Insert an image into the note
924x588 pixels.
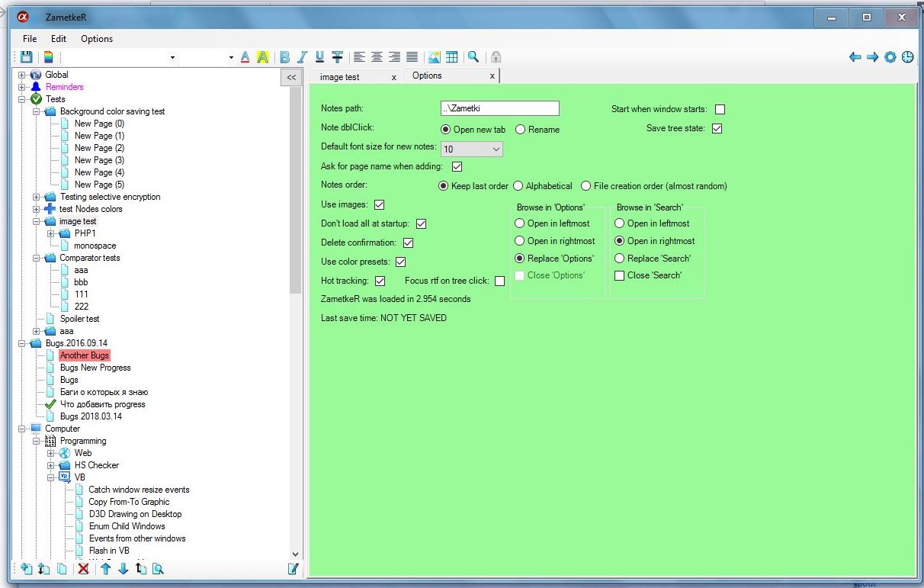pos(434,56)
